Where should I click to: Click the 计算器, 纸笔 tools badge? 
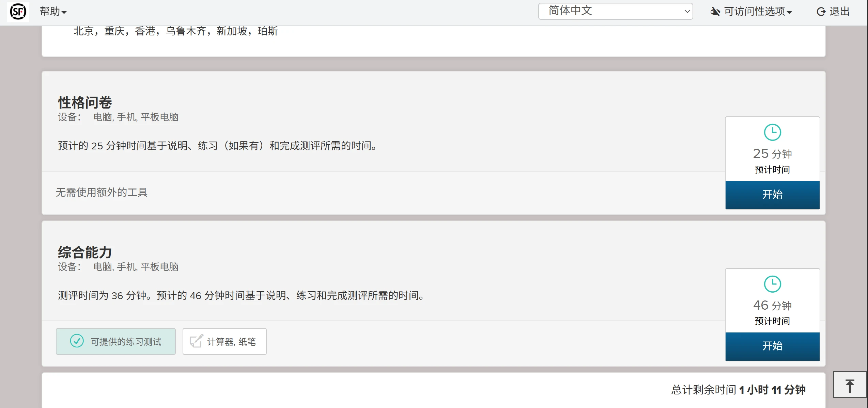point(224,341)
